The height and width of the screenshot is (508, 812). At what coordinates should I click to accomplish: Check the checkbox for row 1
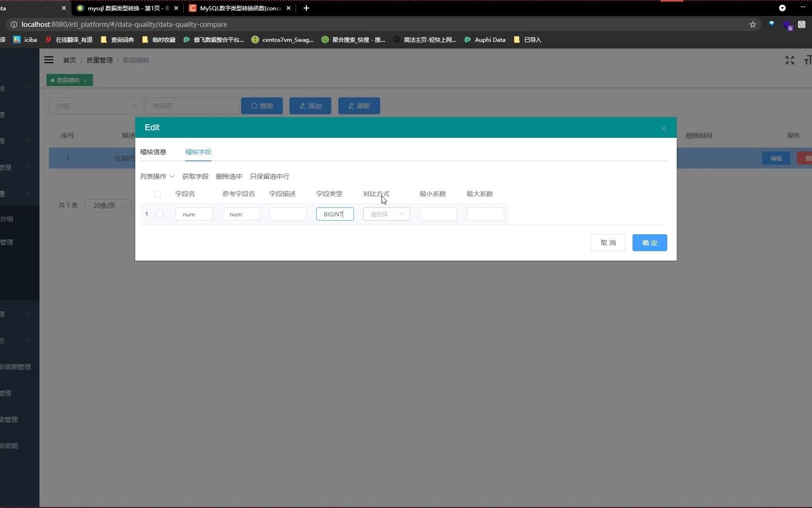(x=159, y=214)
